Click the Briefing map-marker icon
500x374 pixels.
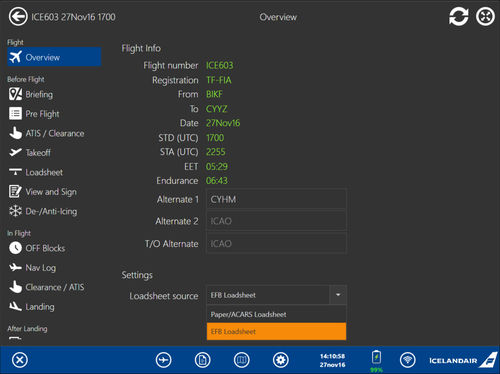pyautogui.click(x=15, y=94)
